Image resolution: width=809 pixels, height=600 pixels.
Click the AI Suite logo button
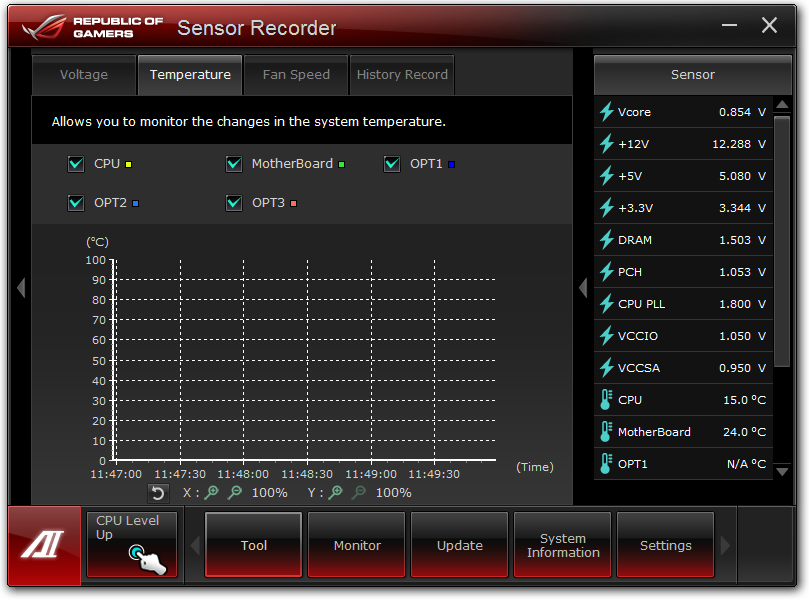pyautogui.click(x=44, y=546)
